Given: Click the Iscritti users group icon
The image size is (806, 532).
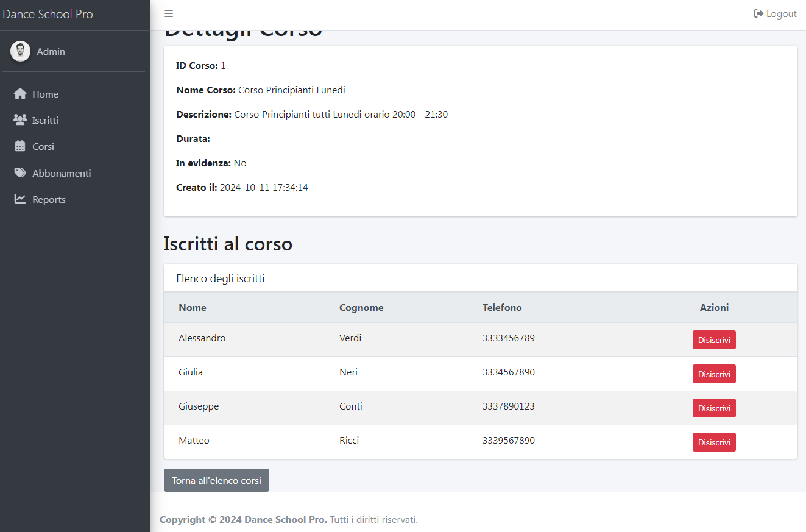Looking at the screenshot, I should click(20, 120).
